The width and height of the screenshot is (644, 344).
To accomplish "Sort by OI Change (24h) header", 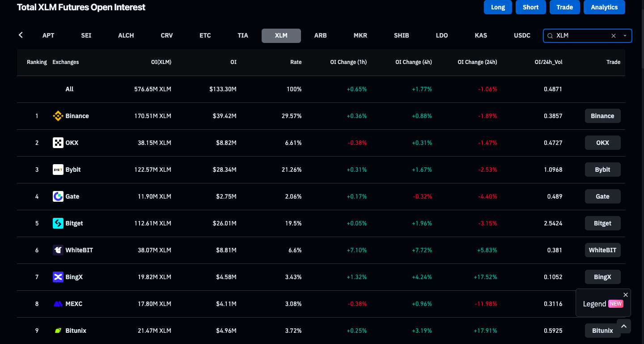I will click(477, 62).
